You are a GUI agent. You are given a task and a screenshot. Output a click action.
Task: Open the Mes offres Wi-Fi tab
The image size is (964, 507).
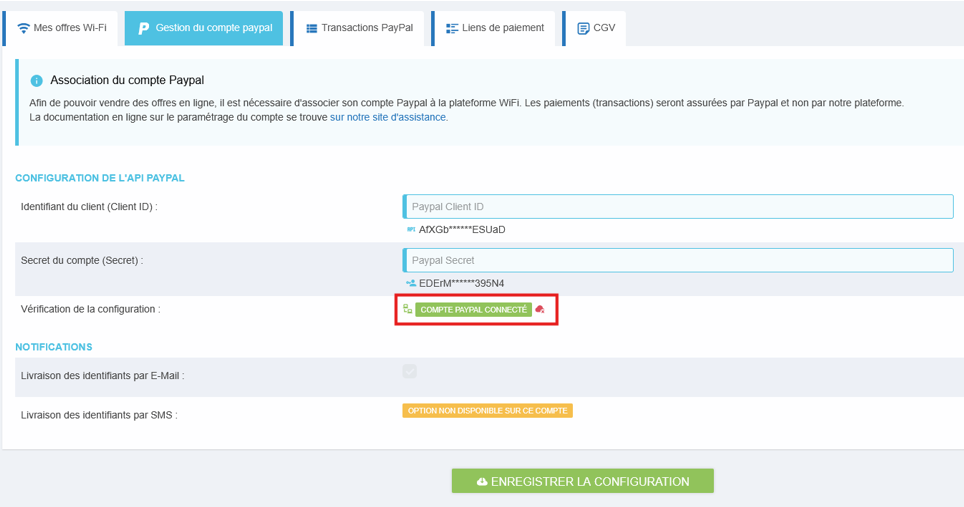click(62, 28)
